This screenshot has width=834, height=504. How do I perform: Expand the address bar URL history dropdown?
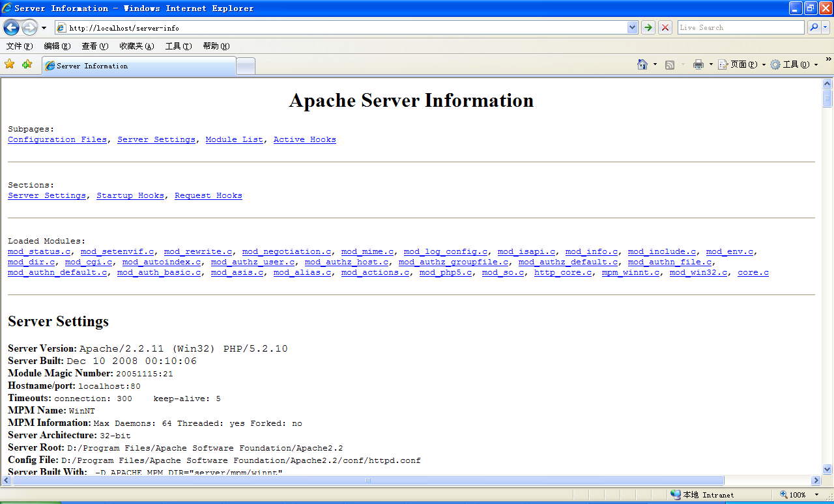point(632,27)
